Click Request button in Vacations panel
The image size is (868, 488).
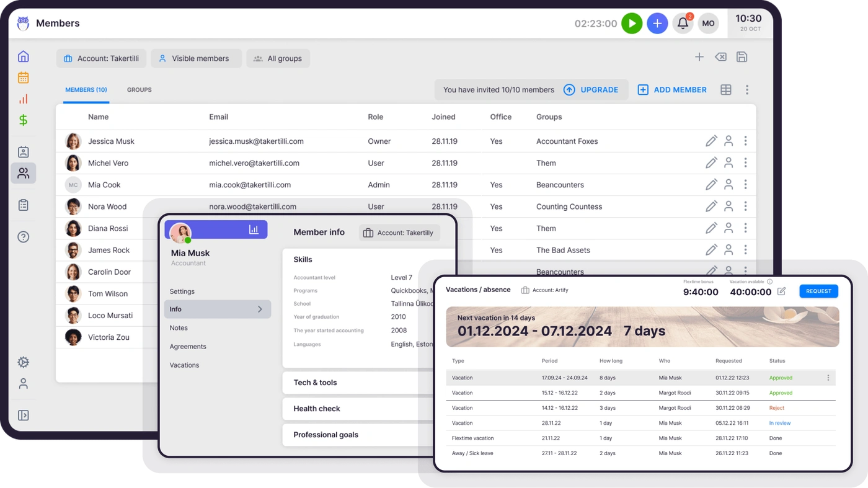pos(818,291)
